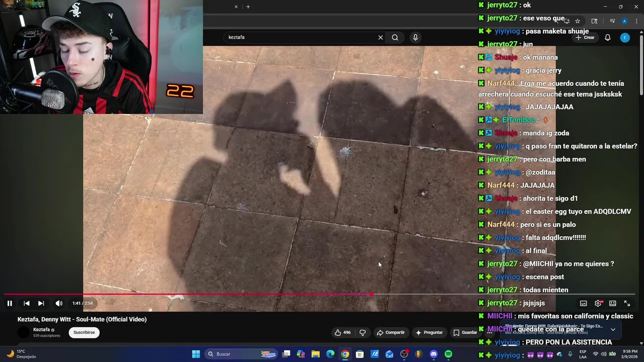The width and height of the screenshot is (644, 362).
Task: Switch to Google Chrome taskbar icon
Action: pyautogui.click(x=345, y=354)
